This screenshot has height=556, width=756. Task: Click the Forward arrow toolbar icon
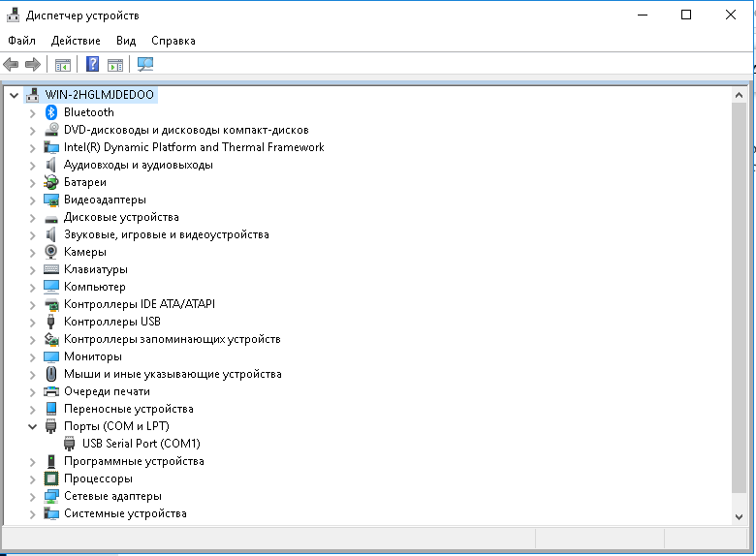(32, 65)
